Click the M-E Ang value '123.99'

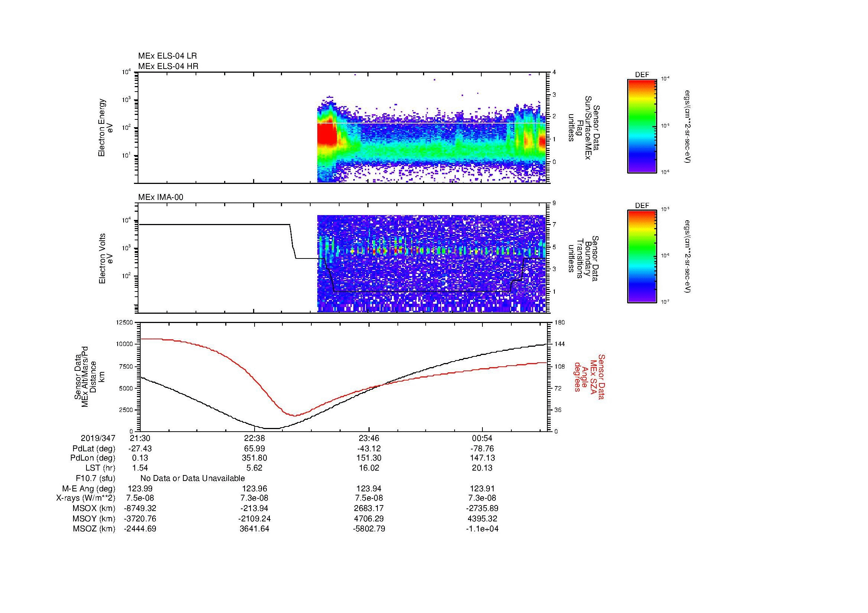tap(140, 489)
